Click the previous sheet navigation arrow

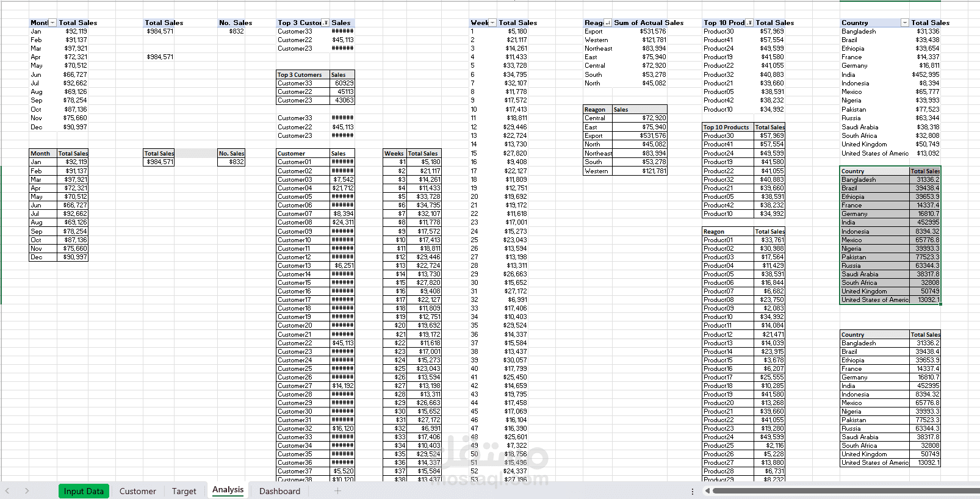[7, 490]
